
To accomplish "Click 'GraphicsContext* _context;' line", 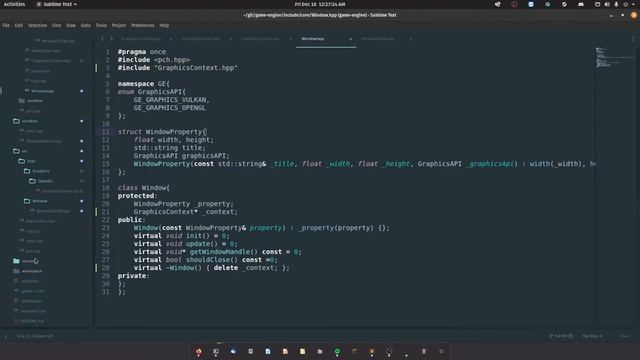I will (x=185, y=212).
